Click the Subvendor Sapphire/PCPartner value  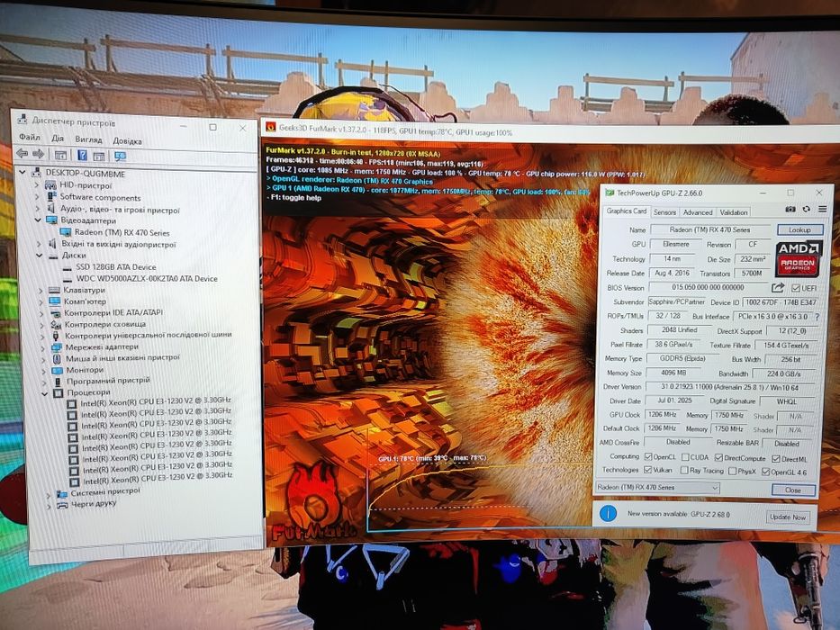677,302
